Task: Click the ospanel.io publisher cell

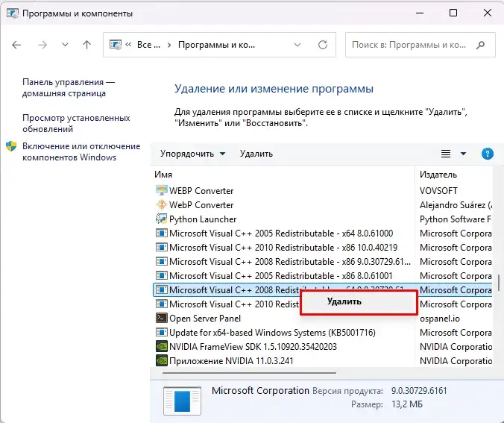Action: coord(440,319)
